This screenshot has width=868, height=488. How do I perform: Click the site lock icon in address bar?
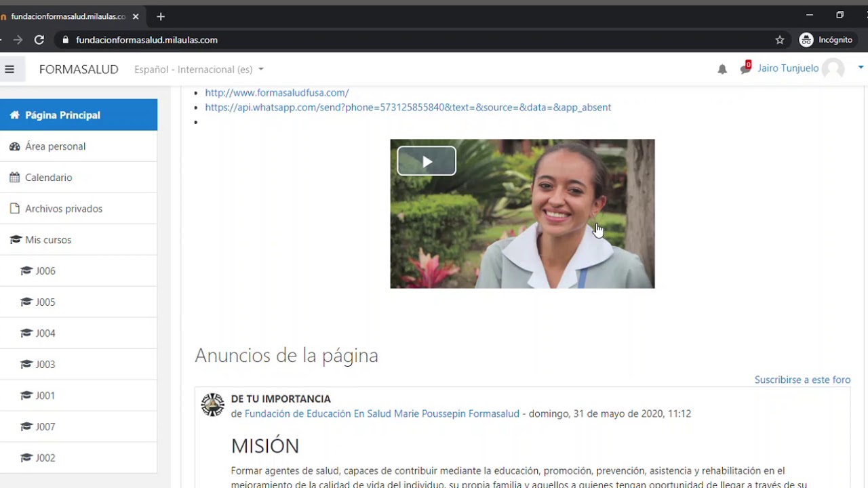[x=66, y=40]
